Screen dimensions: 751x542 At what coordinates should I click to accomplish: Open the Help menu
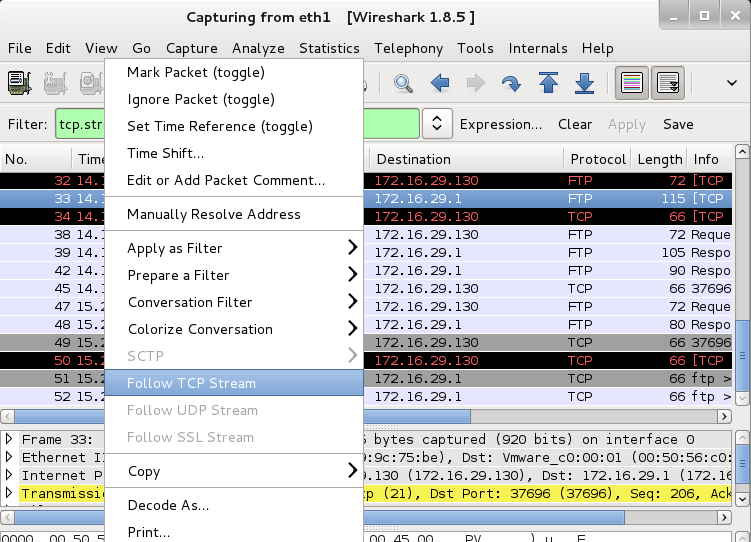597,48
